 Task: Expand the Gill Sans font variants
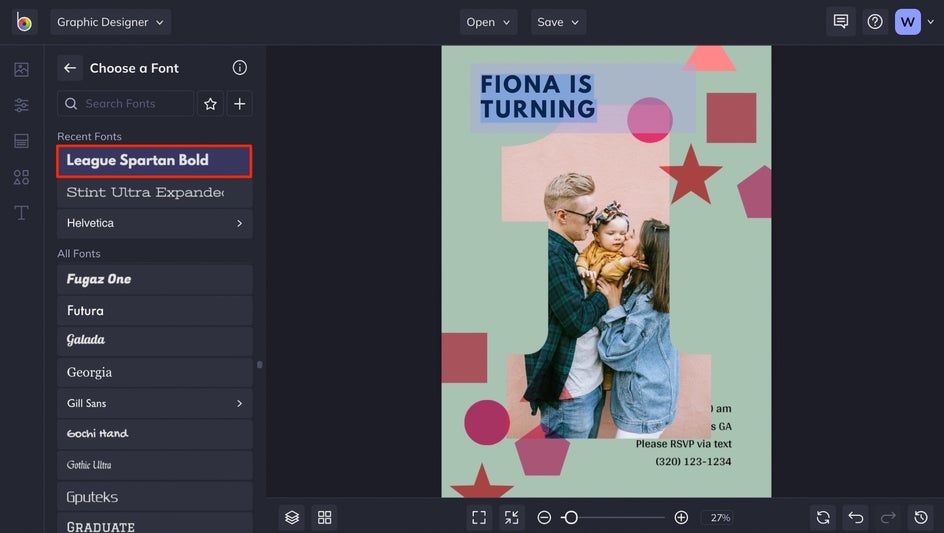(x=239, y=403)
